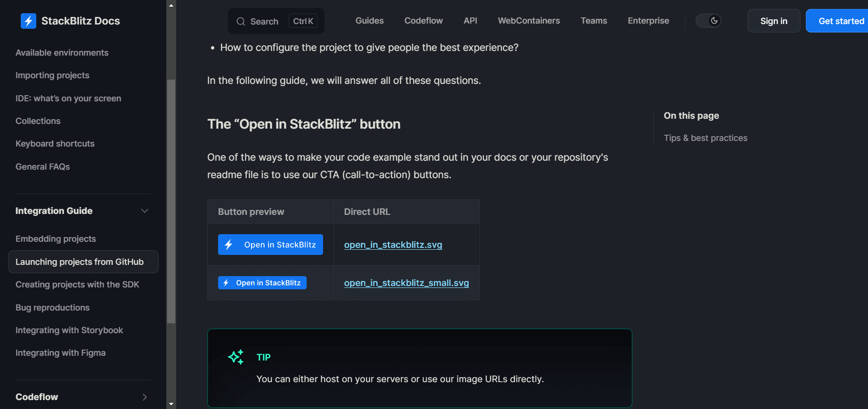The image size is (868, 409).
Task: Go to Tips & best practices section
Action: pyautogui.click(x=706, y=138)
